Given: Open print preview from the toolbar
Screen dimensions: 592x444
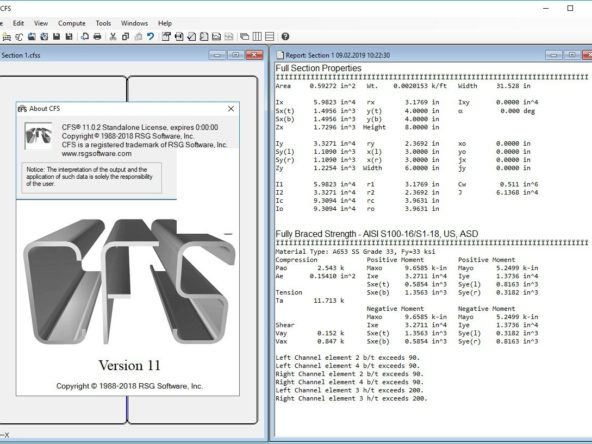Looking at the screenshot, I should (85, 37).
